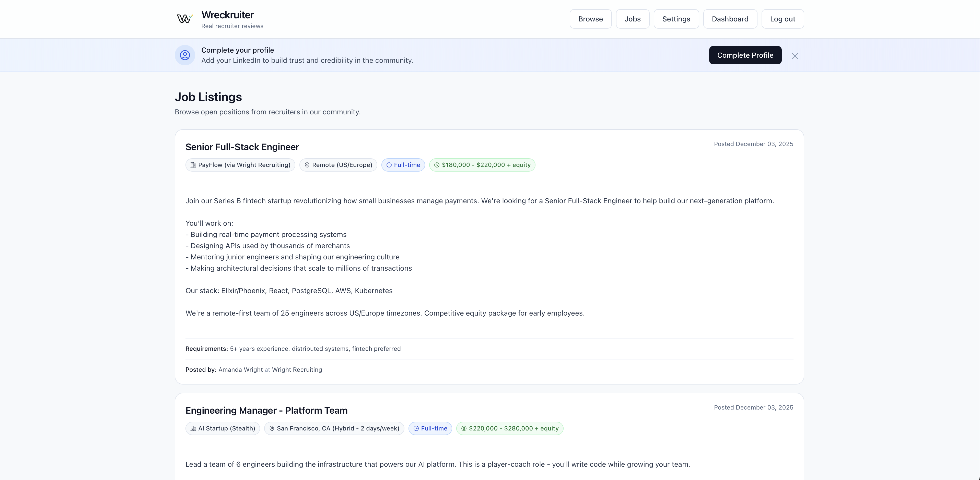Click dollar icon beside $220,000 salary
Screen dimensions: 980x480
[x=464, y=429]
